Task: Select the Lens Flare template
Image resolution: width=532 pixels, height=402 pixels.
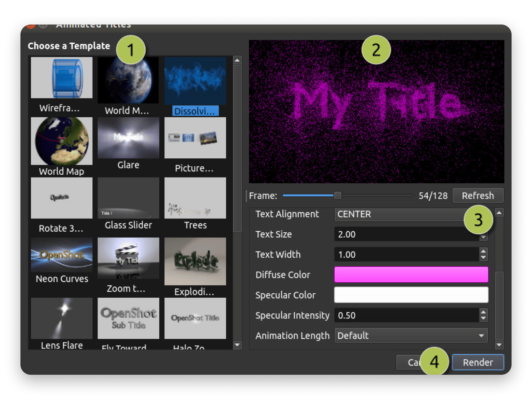Action: [61, 318]
